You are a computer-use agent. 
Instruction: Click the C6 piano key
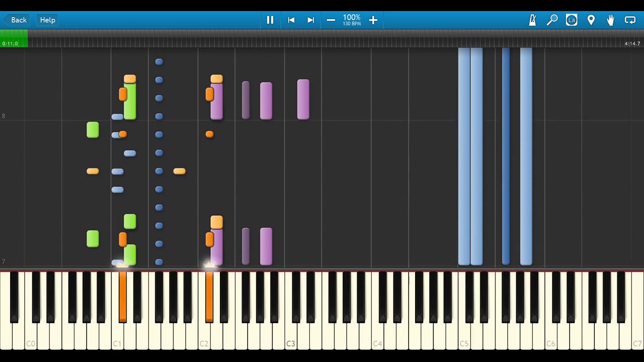pyautogui.click(x=551, y=336)
